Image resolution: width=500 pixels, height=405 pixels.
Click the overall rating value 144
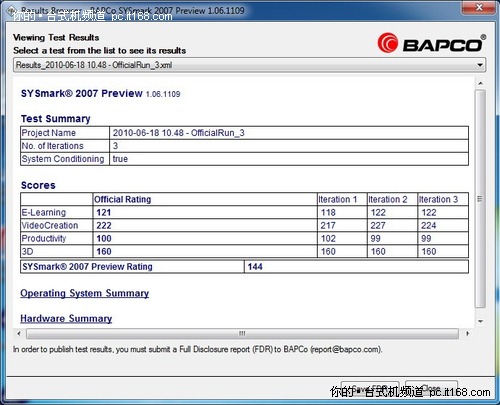255,266
